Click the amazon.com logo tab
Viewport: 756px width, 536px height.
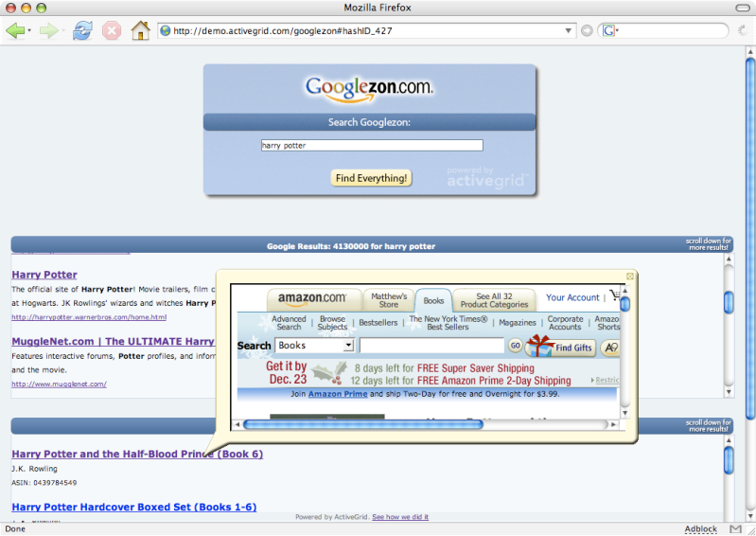pos(313,299)
